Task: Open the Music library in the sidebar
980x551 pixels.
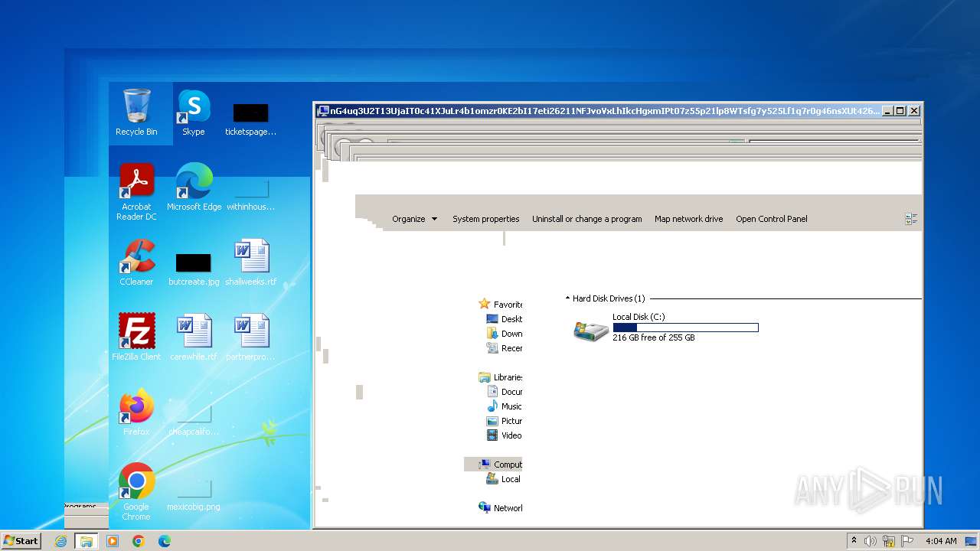Action: 505,406
